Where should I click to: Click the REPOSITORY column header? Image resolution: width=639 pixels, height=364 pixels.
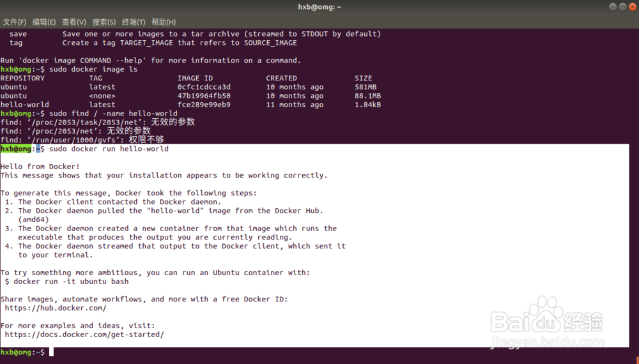pos(22,78)
